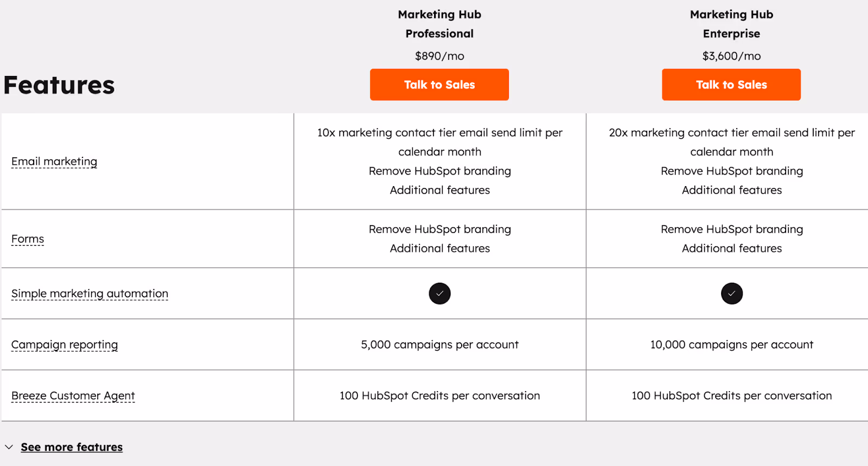The image size is (868, 466).
Task: Click the Simple marketing automation link
Action: [x=90, y=293]
